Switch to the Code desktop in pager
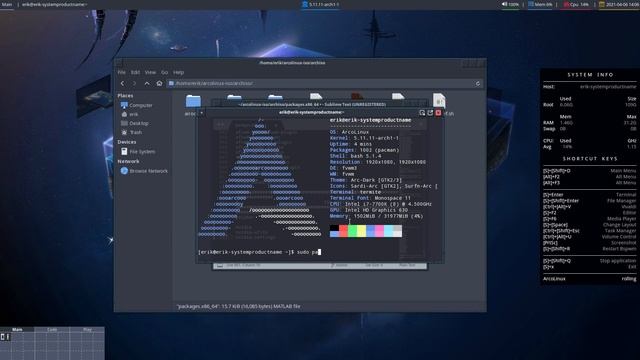 point(52,329)
